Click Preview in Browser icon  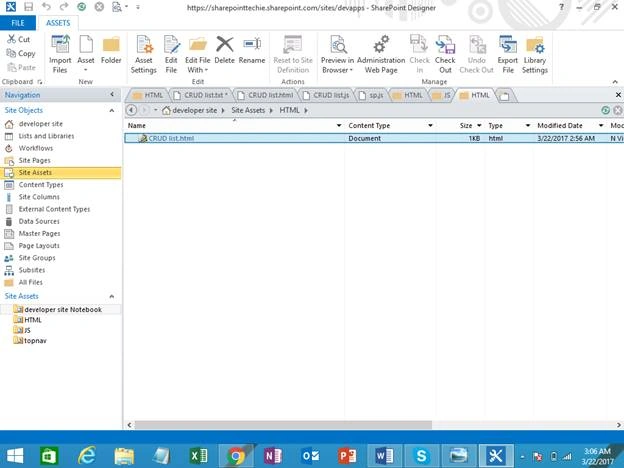[337, 54]
